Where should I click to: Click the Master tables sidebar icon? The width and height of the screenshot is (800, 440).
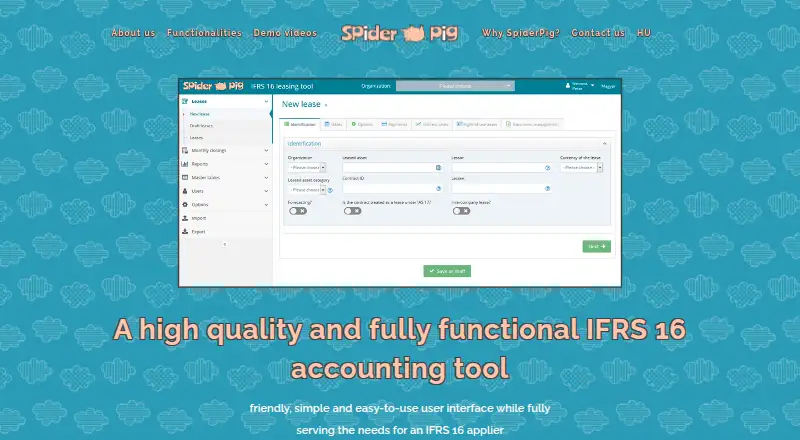pyautogui.click(x=185, y=178)
